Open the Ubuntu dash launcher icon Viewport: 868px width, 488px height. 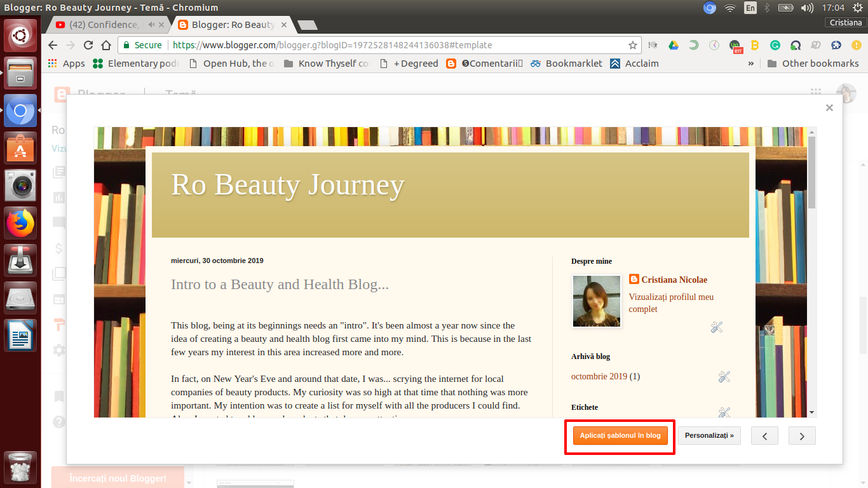coord(20,36)
